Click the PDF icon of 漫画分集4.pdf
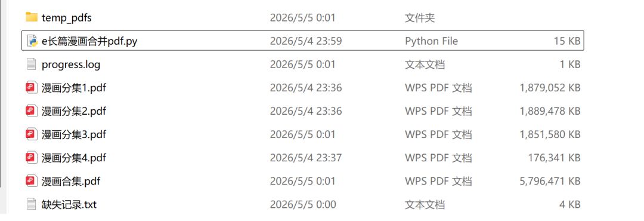644x221 pixels. tap(32, 158)
